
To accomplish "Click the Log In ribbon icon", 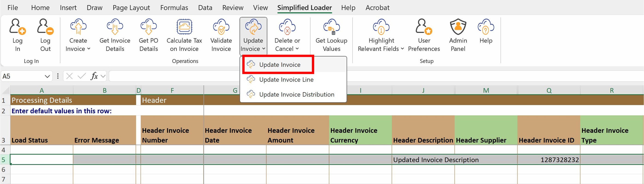I will [x=18, y=26].
